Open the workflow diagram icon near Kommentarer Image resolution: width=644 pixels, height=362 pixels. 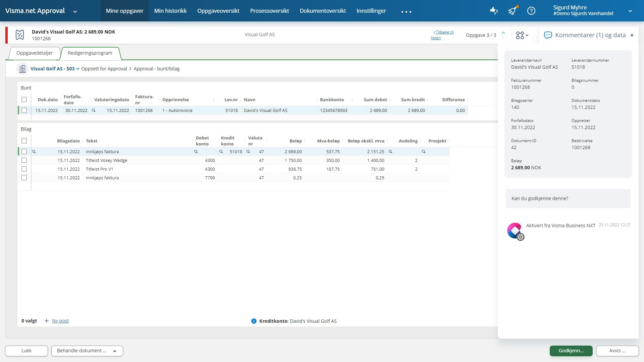(520, 35)
